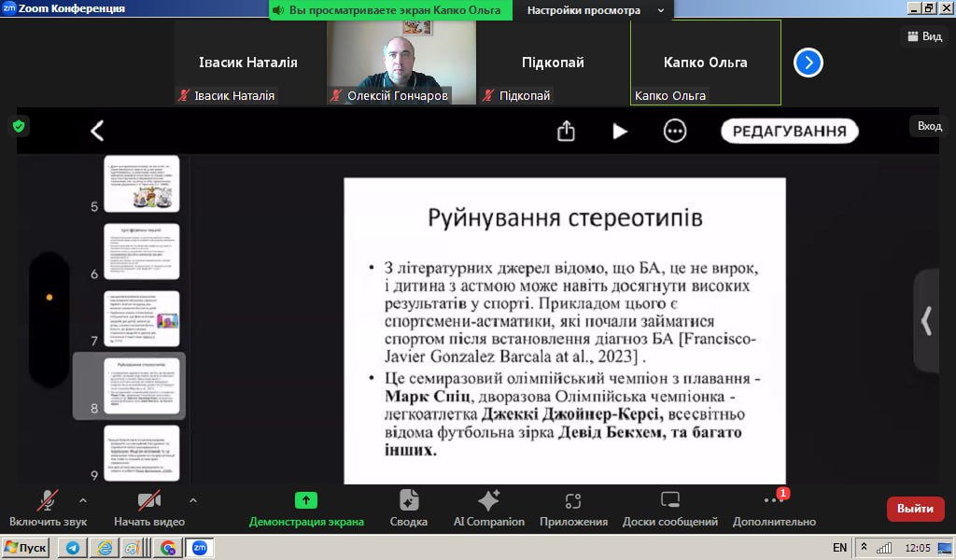Click the share/export icon in presentation
This screenshot has height=560, width=956.
pos(566,131)
